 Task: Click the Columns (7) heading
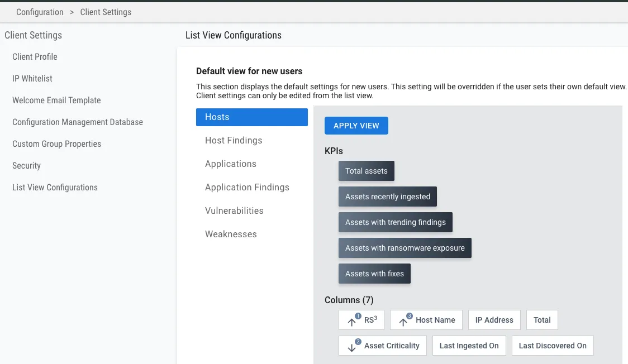[349, 300]
